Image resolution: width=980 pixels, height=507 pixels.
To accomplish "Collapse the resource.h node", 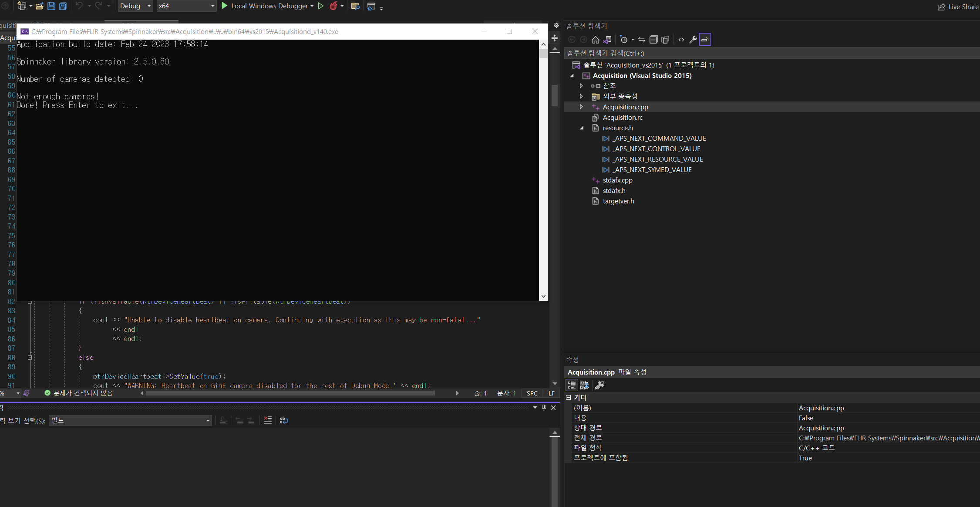I will [581, 128].
